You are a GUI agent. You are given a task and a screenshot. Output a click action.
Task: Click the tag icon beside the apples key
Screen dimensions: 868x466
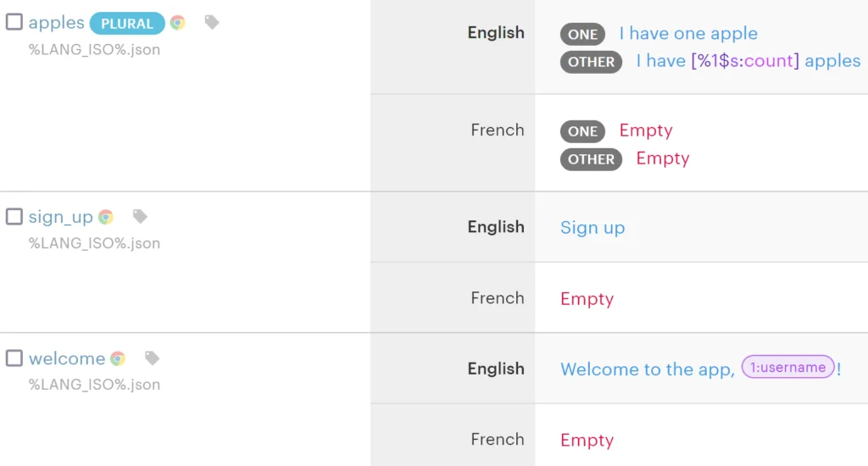pos(212,23)
